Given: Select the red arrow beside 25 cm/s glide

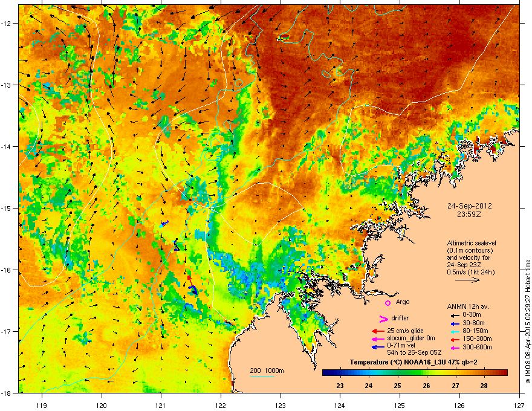Looking at the screenshot, I should click(378, 331).
